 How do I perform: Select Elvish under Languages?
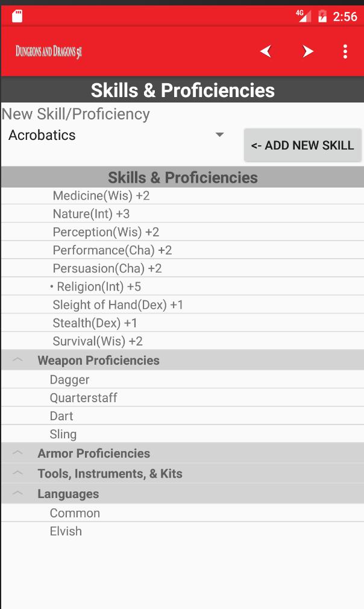[66, 531]
